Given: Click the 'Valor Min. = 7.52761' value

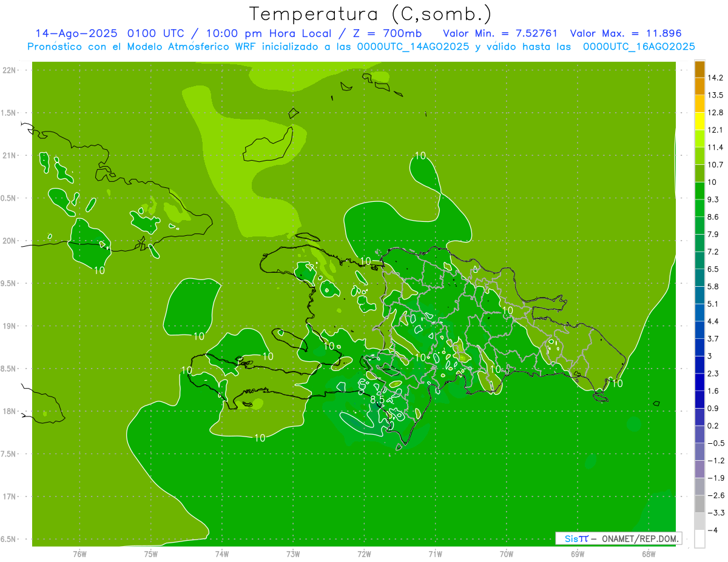Looking at the screenshot, I should tap(500, 33).
